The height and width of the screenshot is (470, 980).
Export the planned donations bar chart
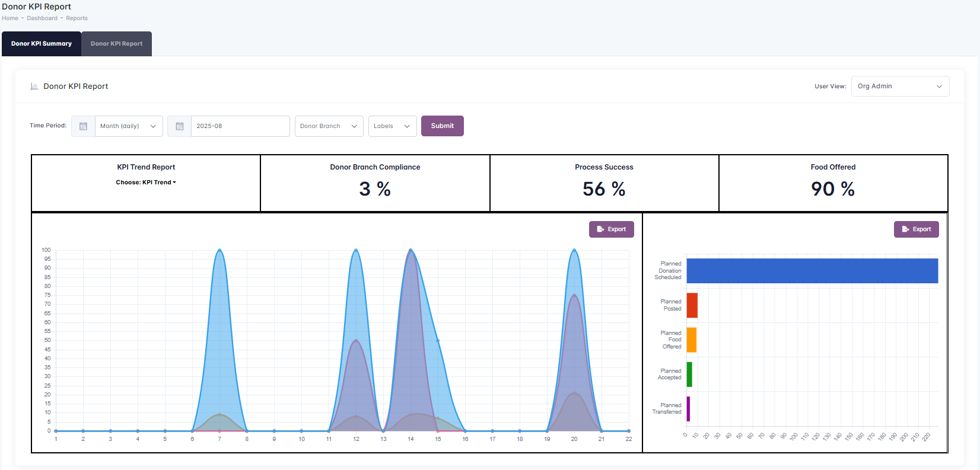(x=916, y=229)
